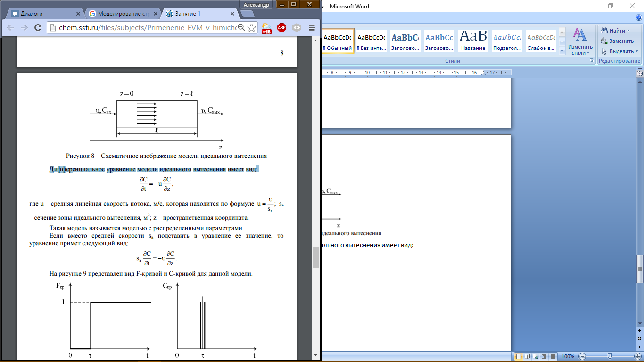Apply the first Заголовок 1 style
This screenshot has width=644, height=362.
point(405,41)
